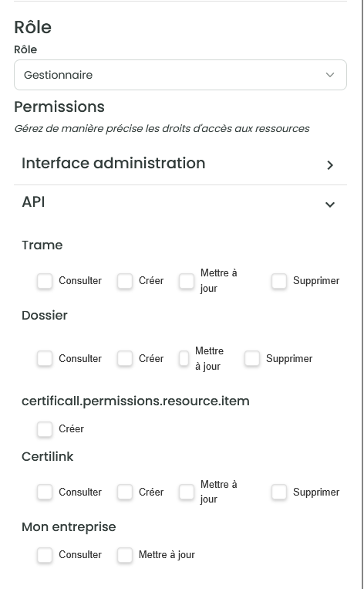Image resolution: width=364 pixels, height=589 pixels.
Task: Enable Créer for Dossier
Action: tap(125, 358)
